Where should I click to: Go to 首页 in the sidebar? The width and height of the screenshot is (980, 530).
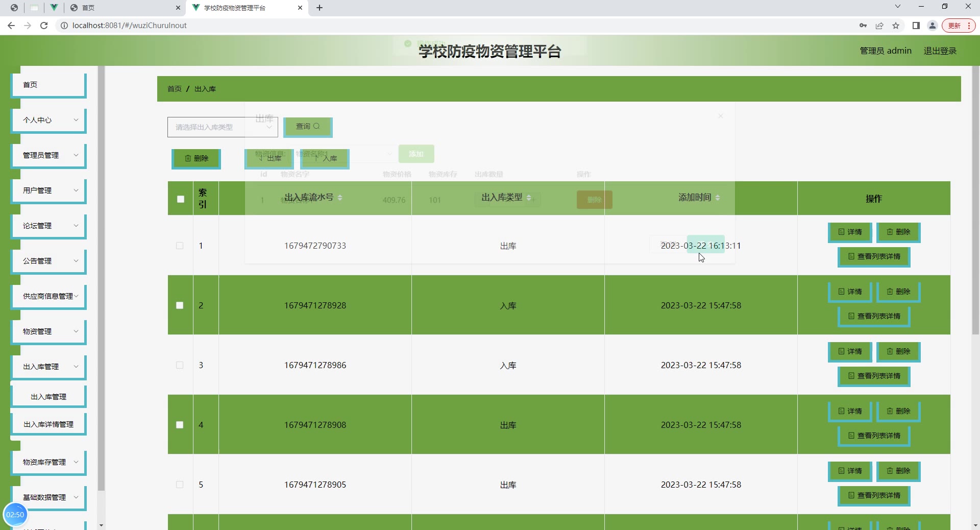48,85
